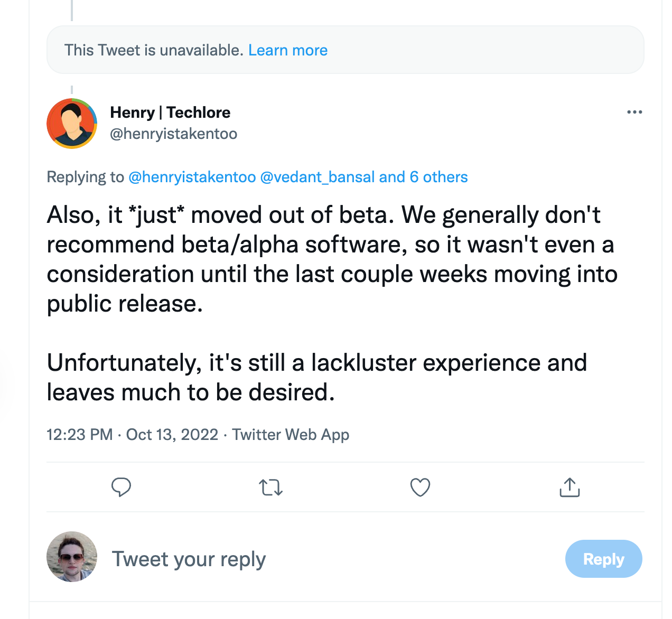The height and width of the screenshot is (619, 672).
Task: Click the 'Learn more' link
Action: coord(288,50)
